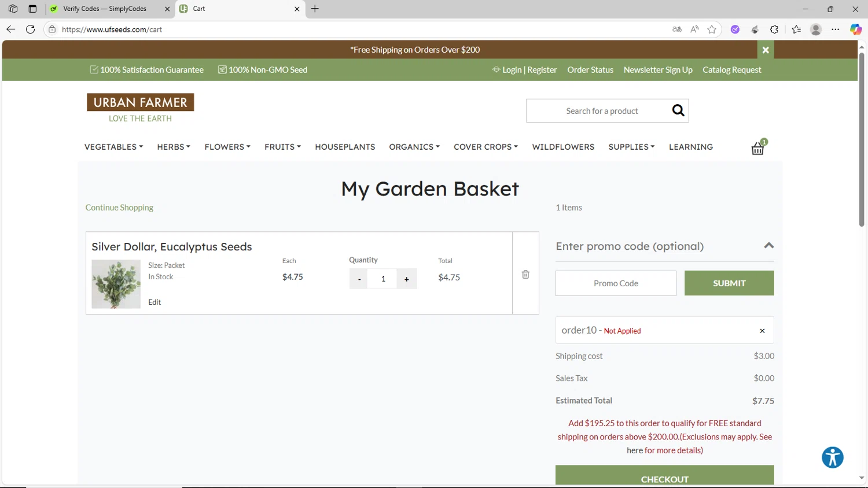The height and width of the screenshot is (488, 868).
Task: Open a new browser tab
Action: coord(315,9)
